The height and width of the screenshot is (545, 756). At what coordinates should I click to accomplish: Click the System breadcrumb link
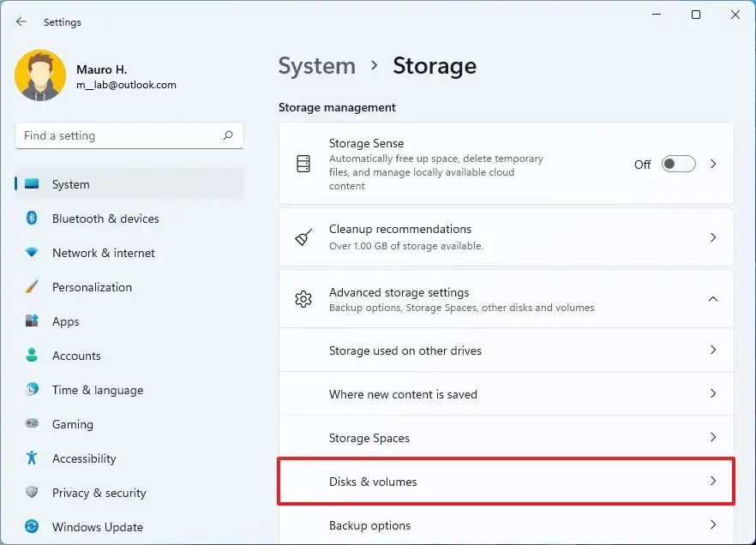pos(317,66)
